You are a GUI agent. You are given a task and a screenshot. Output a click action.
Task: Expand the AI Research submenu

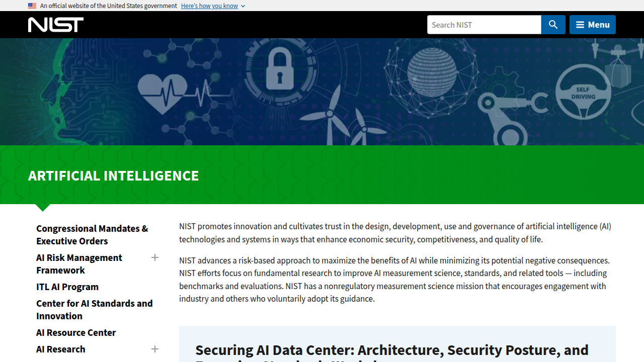[x=155, y=349]
